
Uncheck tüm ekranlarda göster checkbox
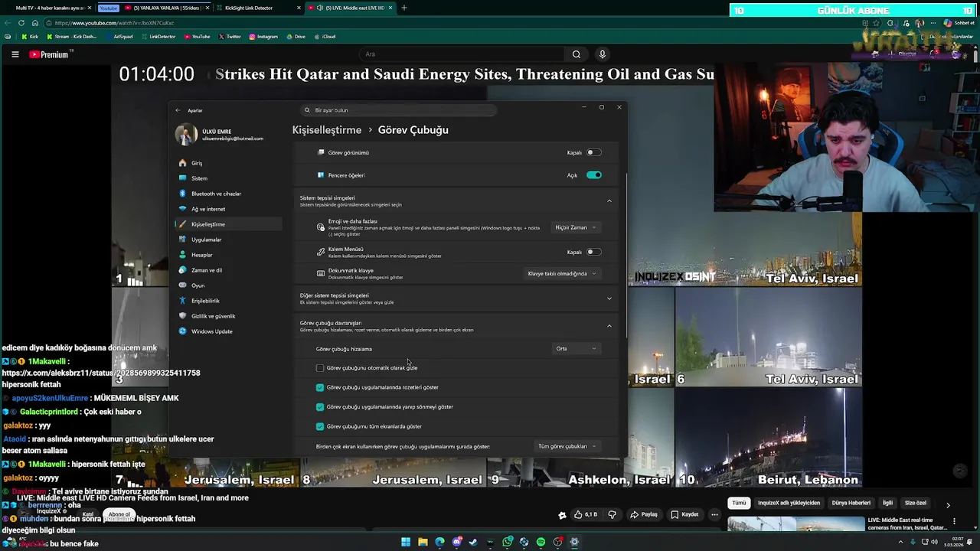pyautogui.click(x=320, y=426)
